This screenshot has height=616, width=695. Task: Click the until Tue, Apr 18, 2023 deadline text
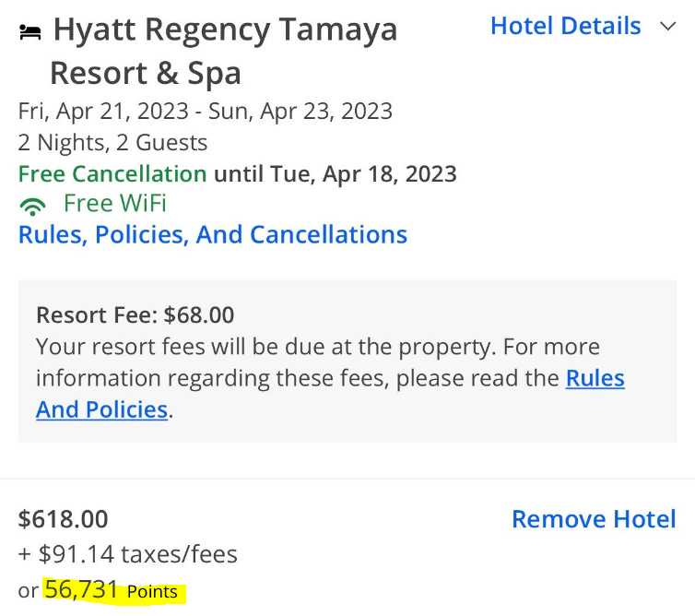(x=336, y=174)
